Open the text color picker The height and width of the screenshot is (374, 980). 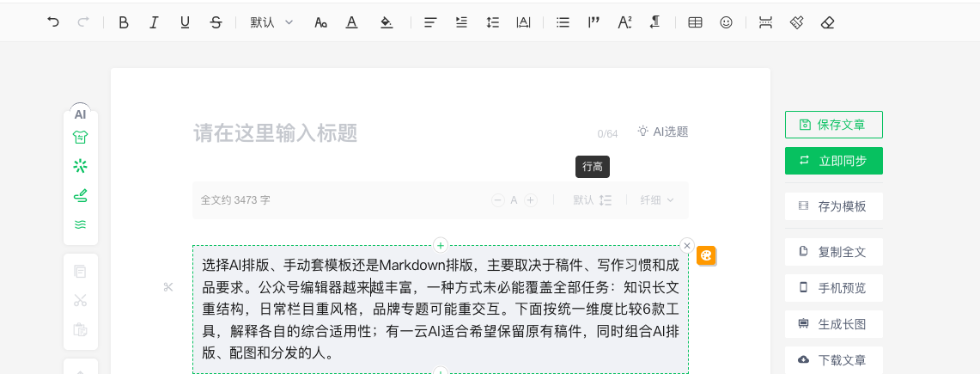352,22
